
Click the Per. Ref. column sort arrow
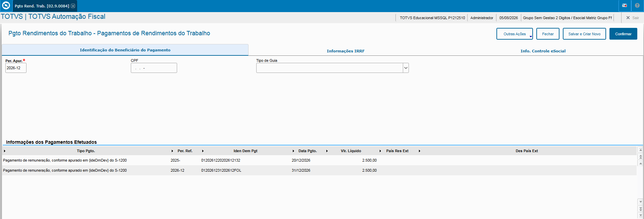tap(172, 151)
